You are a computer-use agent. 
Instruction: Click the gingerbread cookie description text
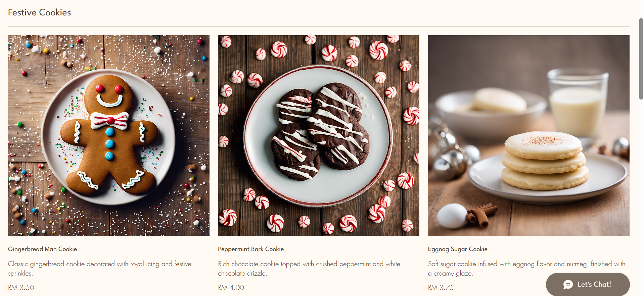click(100, 269)
